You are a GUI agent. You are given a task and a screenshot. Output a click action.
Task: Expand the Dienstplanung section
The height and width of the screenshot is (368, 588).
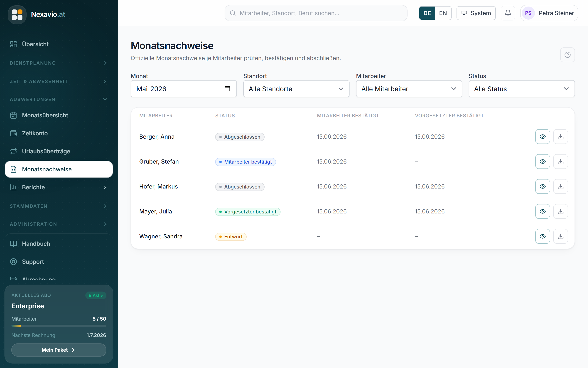(x=59, y=63)
